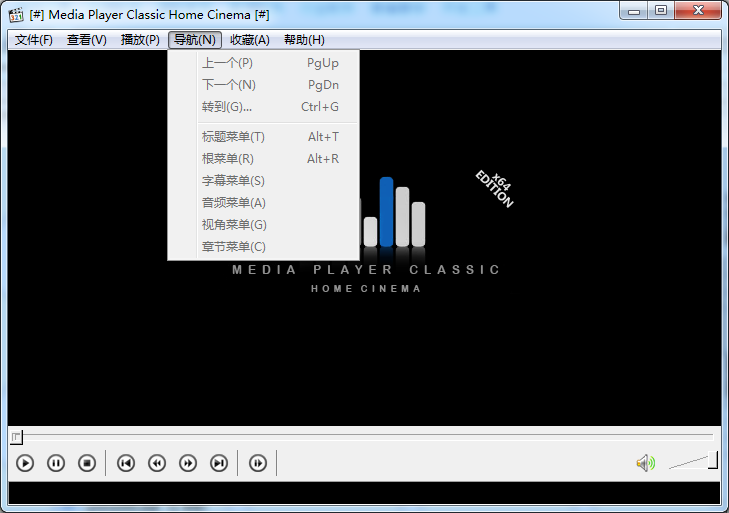This screenshot has height=513, width=729.
Task: Click the rewind (decrease speed) icon
Action: coord(157,463)
